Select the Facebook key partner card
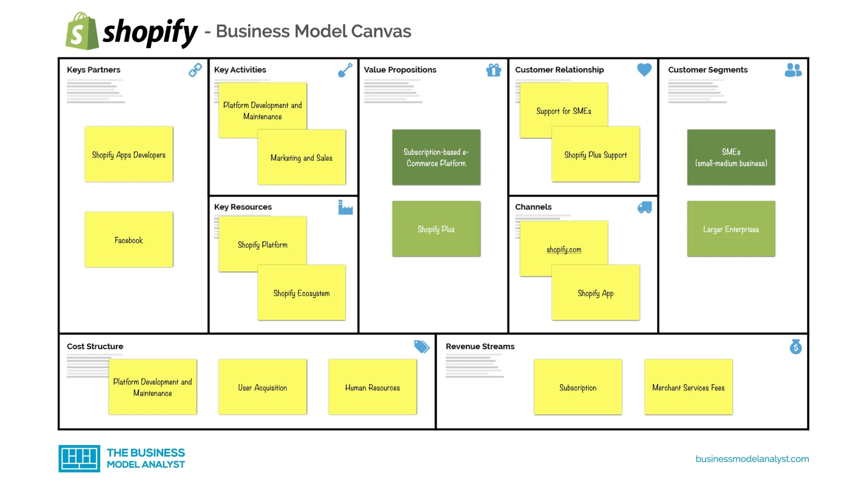 [x=128, y=240]
